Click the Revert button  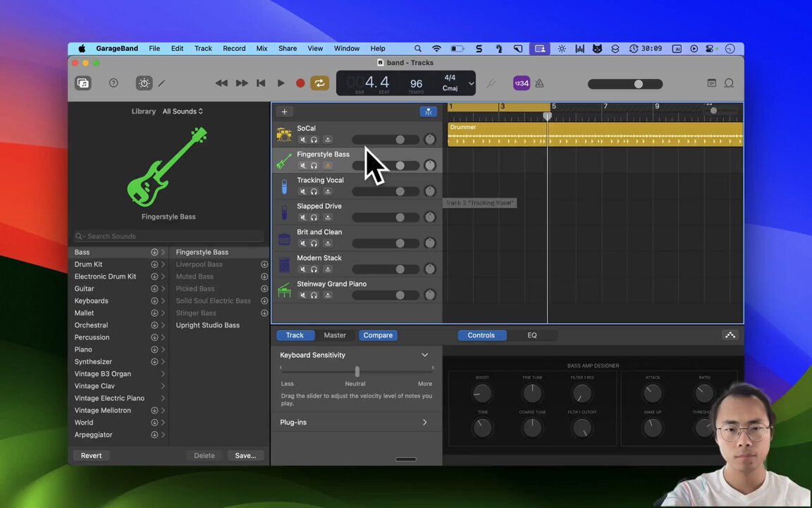[x=91, y=456]
